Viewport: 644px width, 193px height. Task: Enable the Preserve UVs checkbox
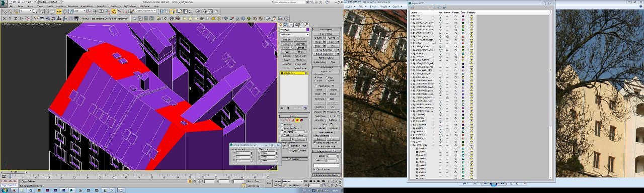(316, 85)
